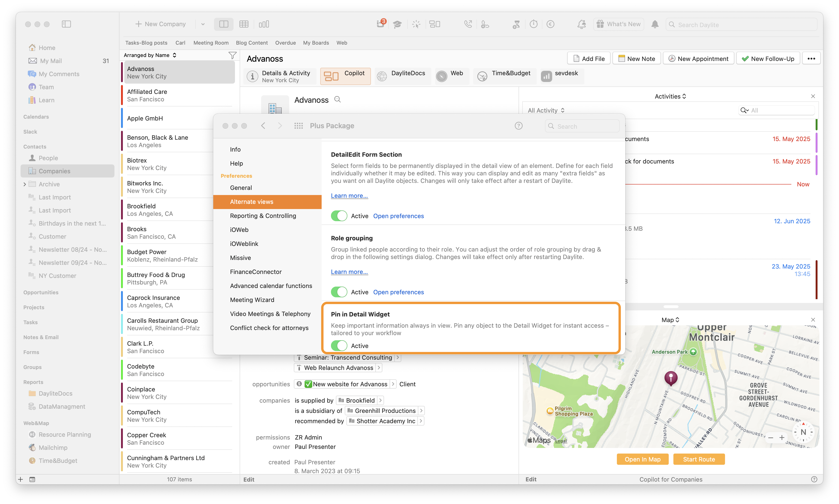Zoom out on the map with minus
Image resolution: width=839 pixels, height=504 pixels.
pos(770,438)
